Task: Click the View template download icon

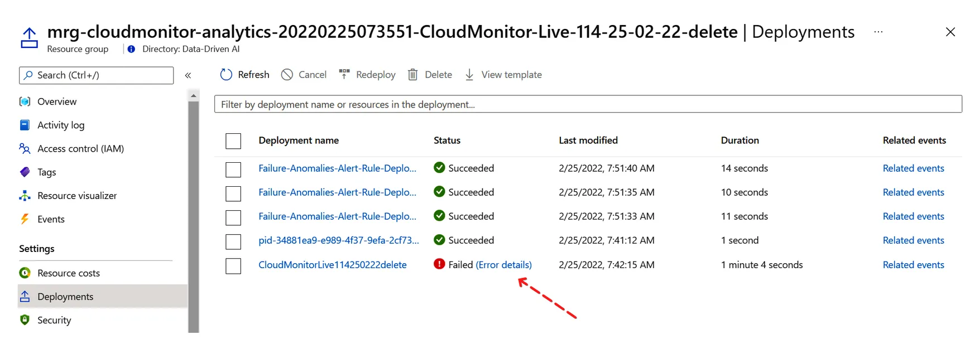Action: (469, 75)
